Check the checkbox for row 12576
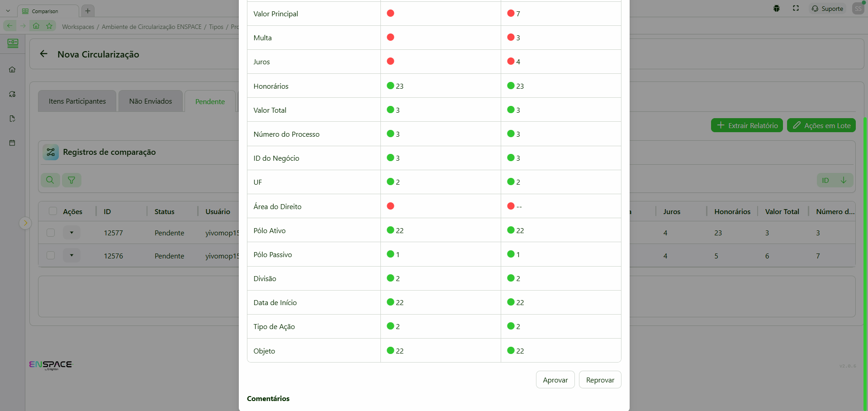The image size is (868, 411). tap(51, 255)
